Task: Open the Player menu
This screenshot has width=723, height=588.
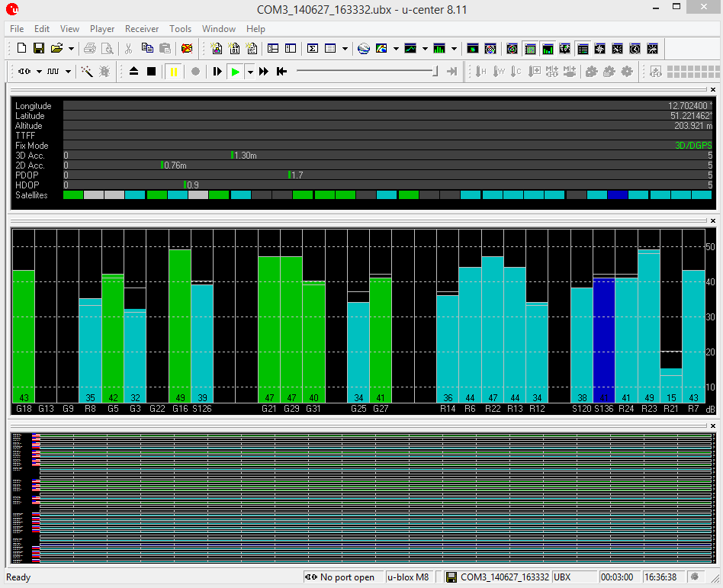Action: 102,29
